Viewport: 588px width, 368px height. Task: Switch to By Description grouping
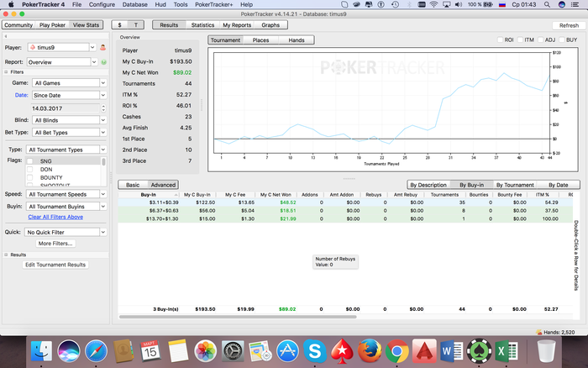click(x=428, y=185)
